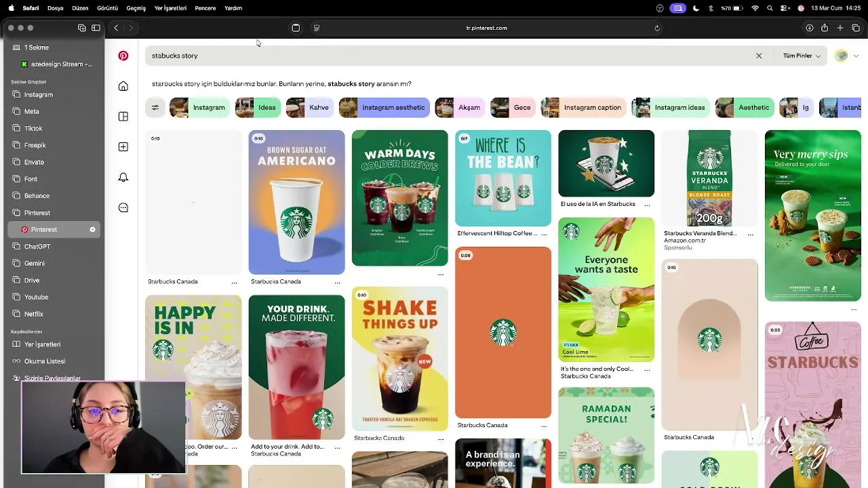Open Starbucks Veranda Blend sponsored pin
The width and height of the screenshot is (868, 488).
709,178
